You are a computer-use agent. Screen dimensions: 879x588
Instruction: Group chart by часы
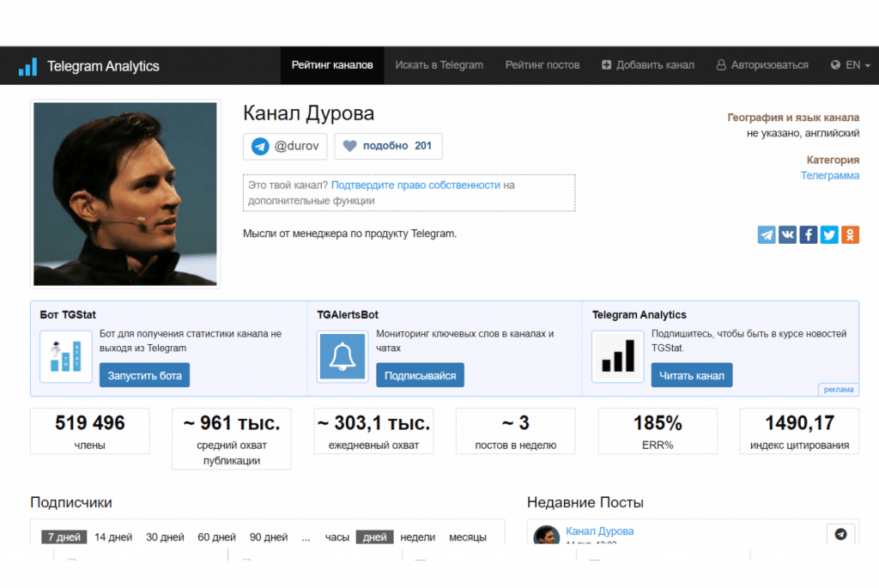[336, 537]
